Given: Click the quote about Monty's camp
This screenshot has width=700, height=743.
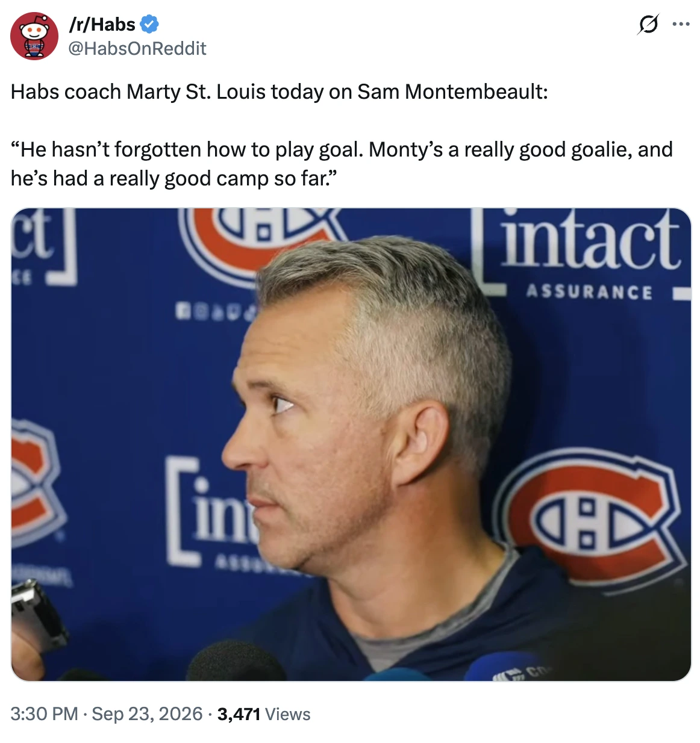Looking at the screenshot, I should pyautogui.click(x=342, y=164).
